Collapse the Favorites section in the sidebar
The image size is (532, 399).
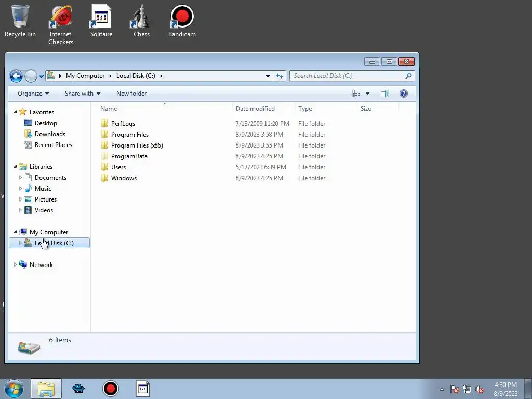coord(15,112)
